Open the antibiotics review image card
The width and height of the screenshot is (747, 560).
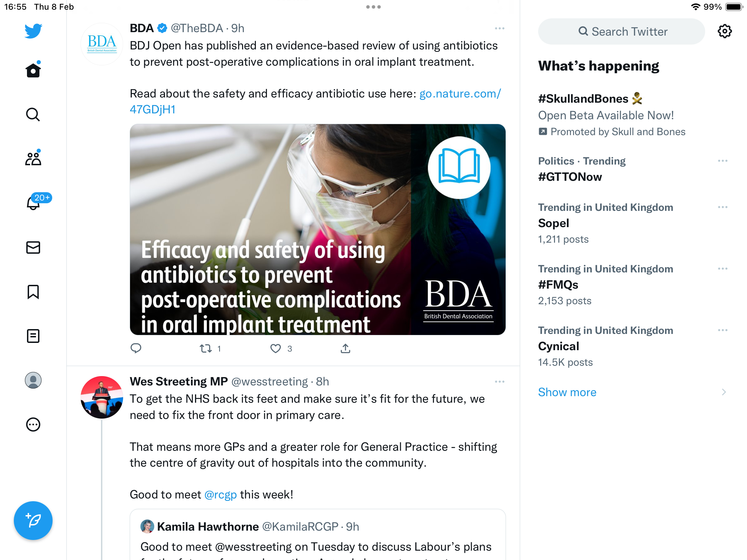point(317,230)
